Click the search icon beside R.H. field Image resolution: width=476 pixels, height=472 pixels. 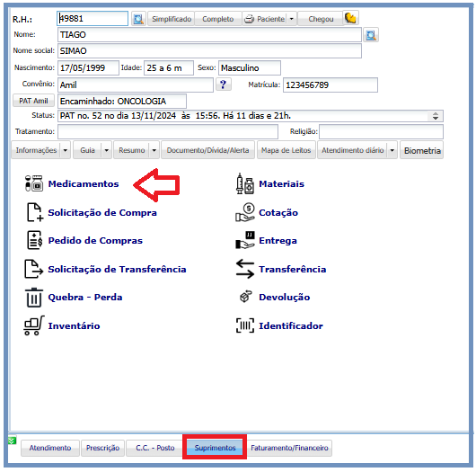click(138, 19)
